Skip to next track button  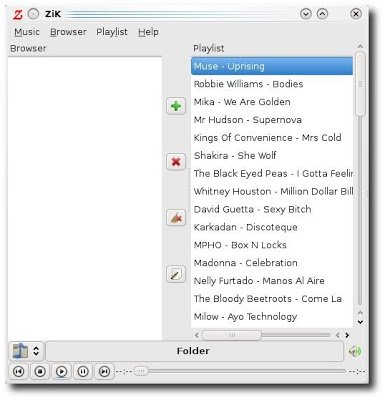[x=104, y=371]
